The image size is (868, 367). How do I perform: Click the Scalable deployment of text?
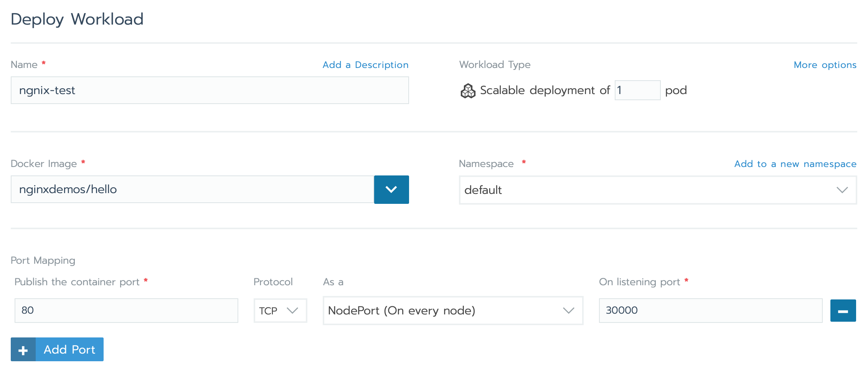pos(545,91)
